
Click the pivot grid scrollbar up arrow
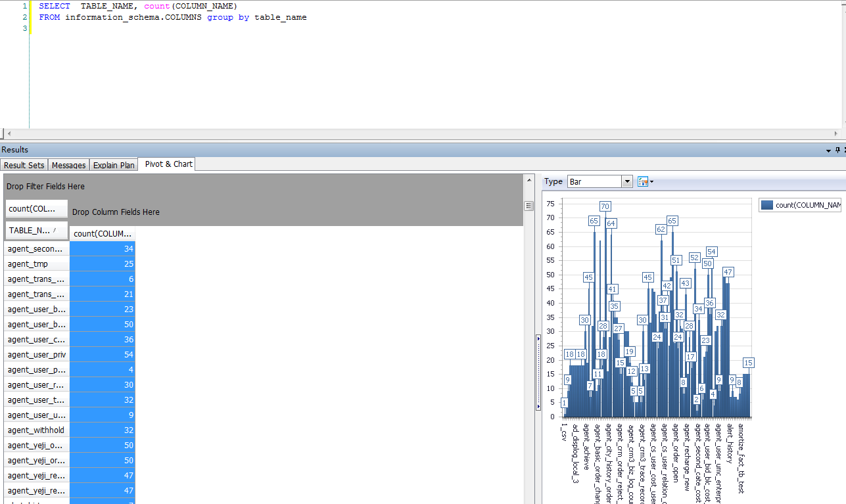pyautogui.click(x=529, y=179)
